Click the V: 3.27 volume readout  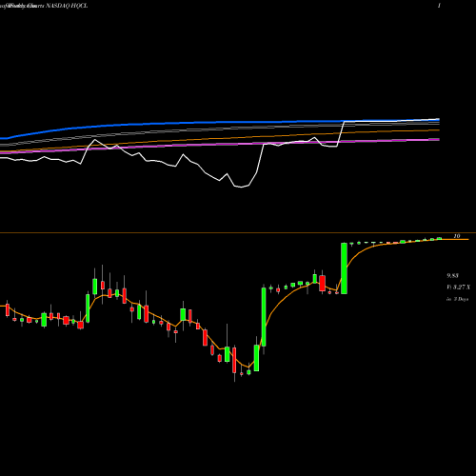459,288
